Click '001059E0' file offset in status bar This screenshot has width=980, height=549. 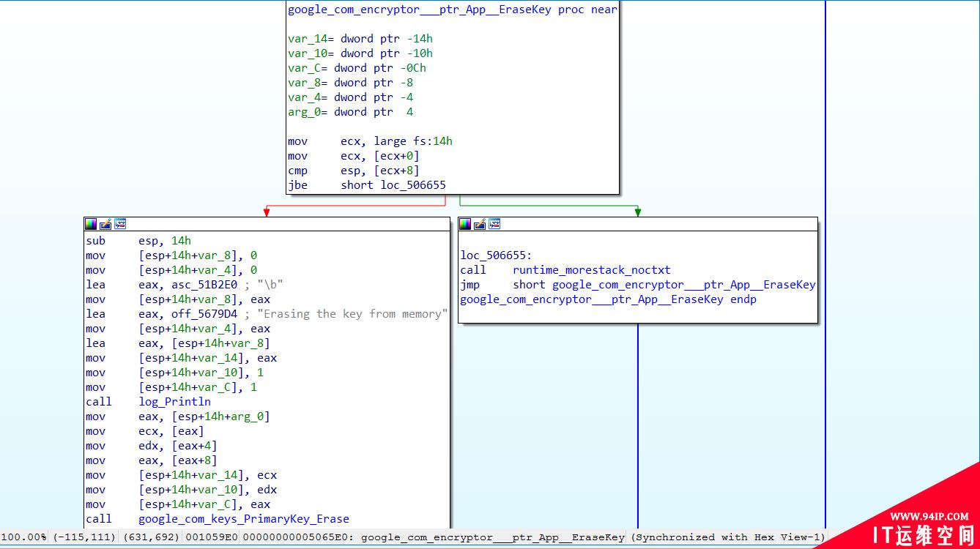point(211,537)
